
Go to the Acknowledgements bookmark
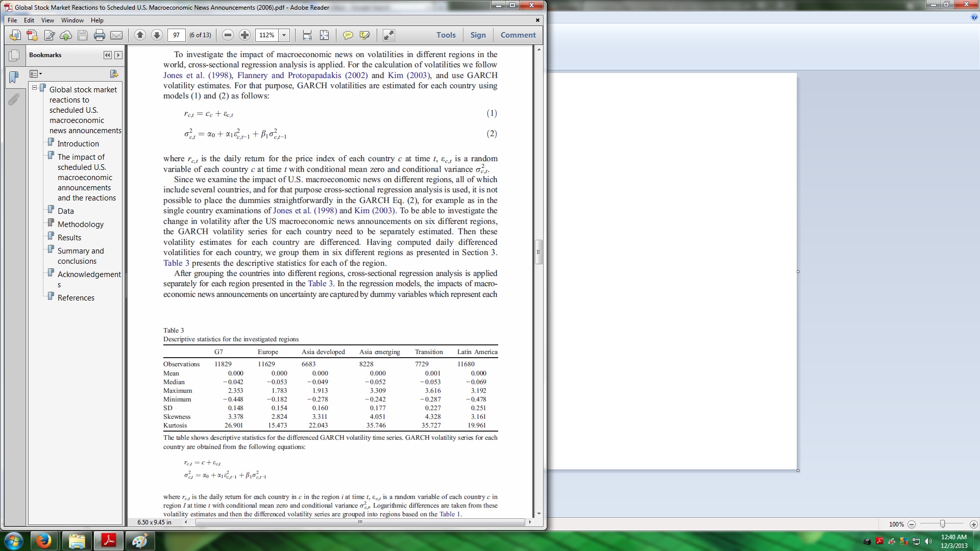[89, 279]
